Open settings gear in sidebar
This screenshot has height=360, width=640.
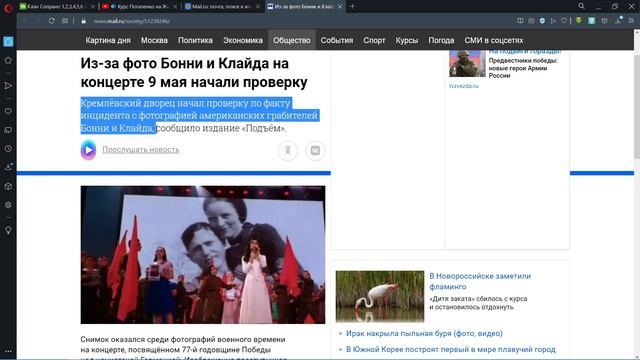[8, 205]
